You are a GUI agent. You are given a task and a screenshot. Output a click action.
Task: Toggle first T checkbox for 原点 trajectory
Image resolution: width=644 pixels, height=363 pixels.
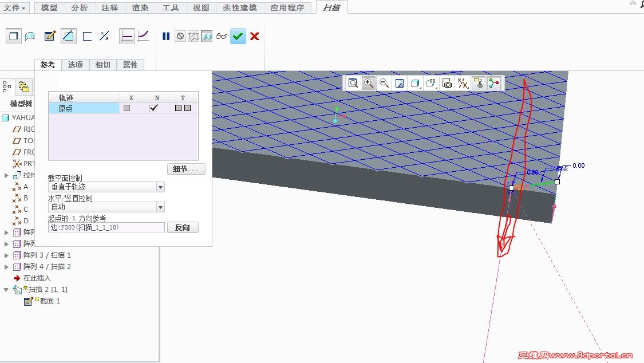178,108
